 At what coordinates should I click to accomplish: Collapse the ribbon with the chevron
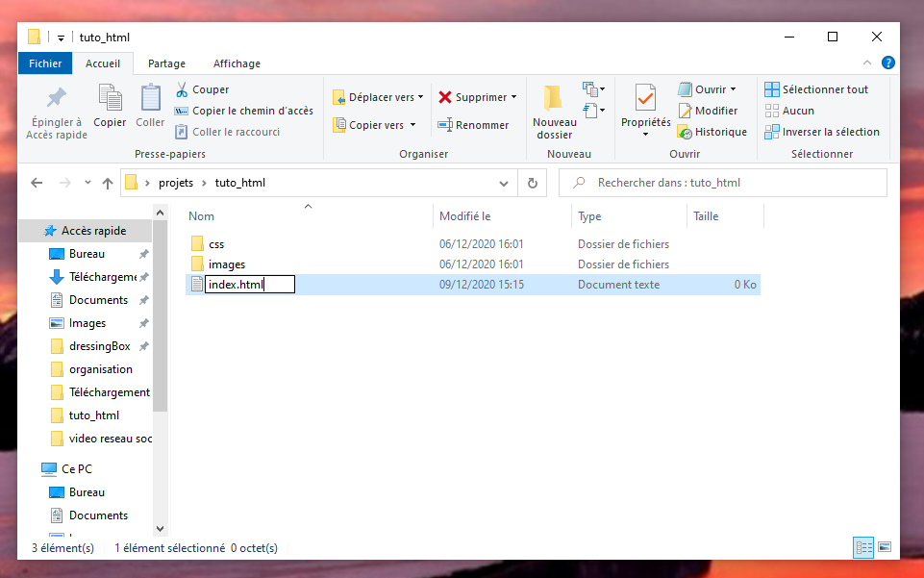coord(867,63)
